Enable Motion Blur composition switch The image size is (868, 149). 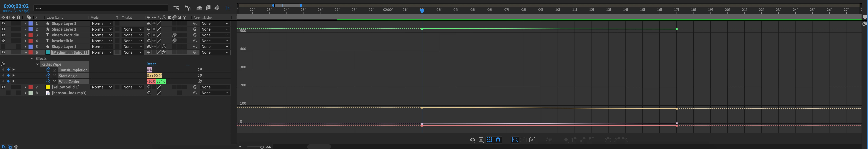click(217, 7)
